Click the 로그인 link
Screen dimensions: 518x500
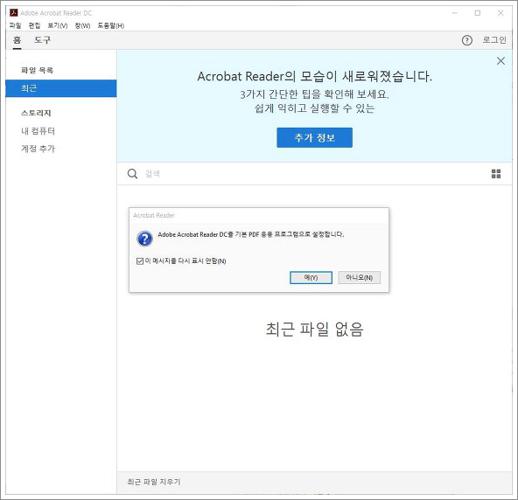coord(494,40)
